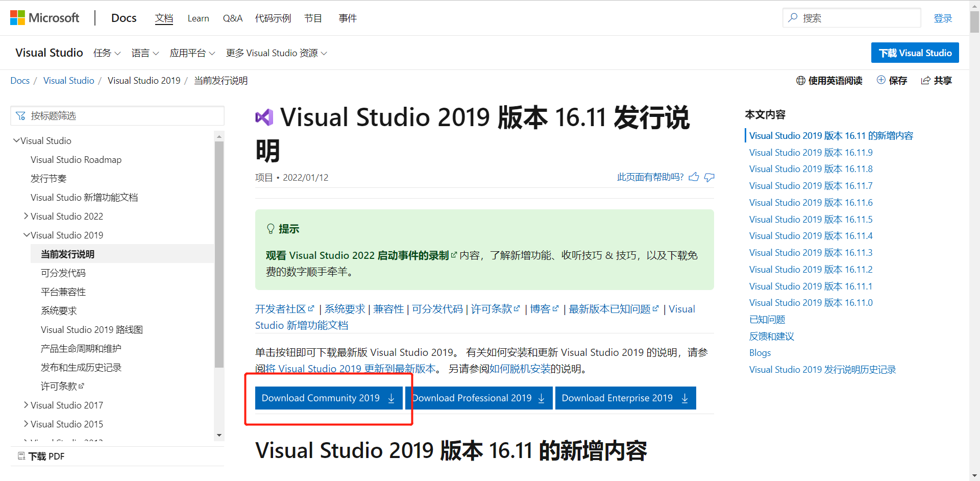Click the light bulb tip icon
980x481 pixels.
coord(271,229)
